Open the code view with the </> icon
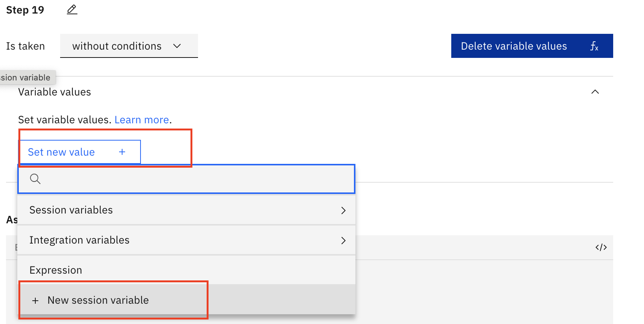Viewport: 644px width, 324px height. tap(601, 247)
